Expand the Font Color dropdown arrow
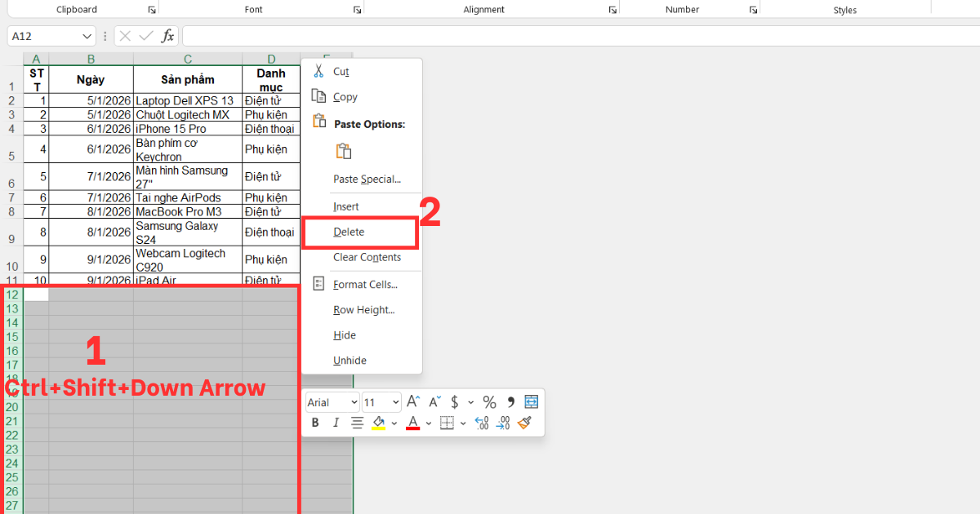Viewport: 980px width, 514px height. tap(429, 423)
